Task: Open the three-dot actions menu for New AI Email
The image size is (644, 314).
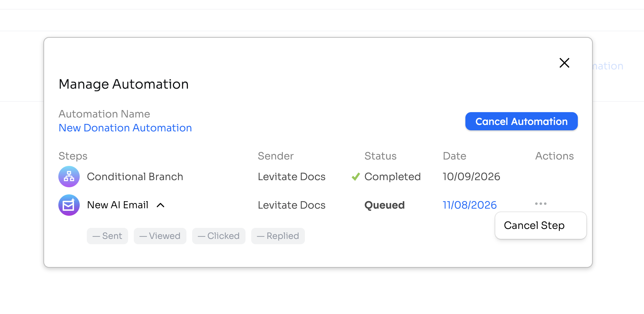Action: pyautogui.click(x=540, y=204)
